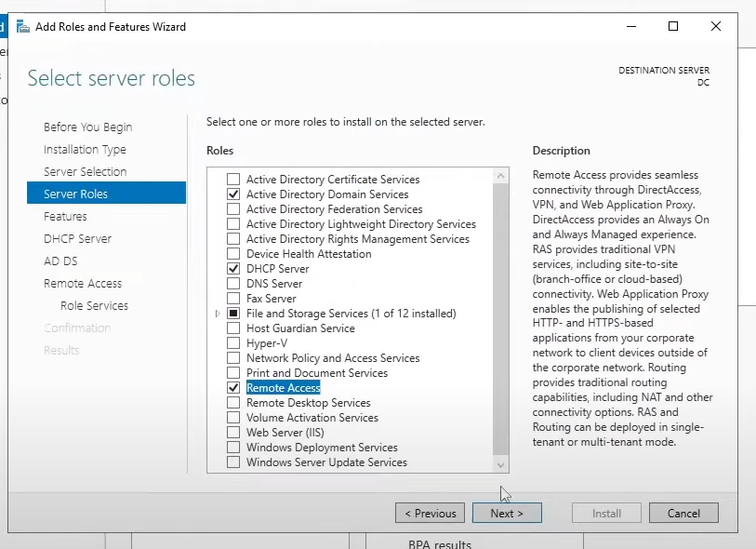Open the Server Selection step

point(86,172)
